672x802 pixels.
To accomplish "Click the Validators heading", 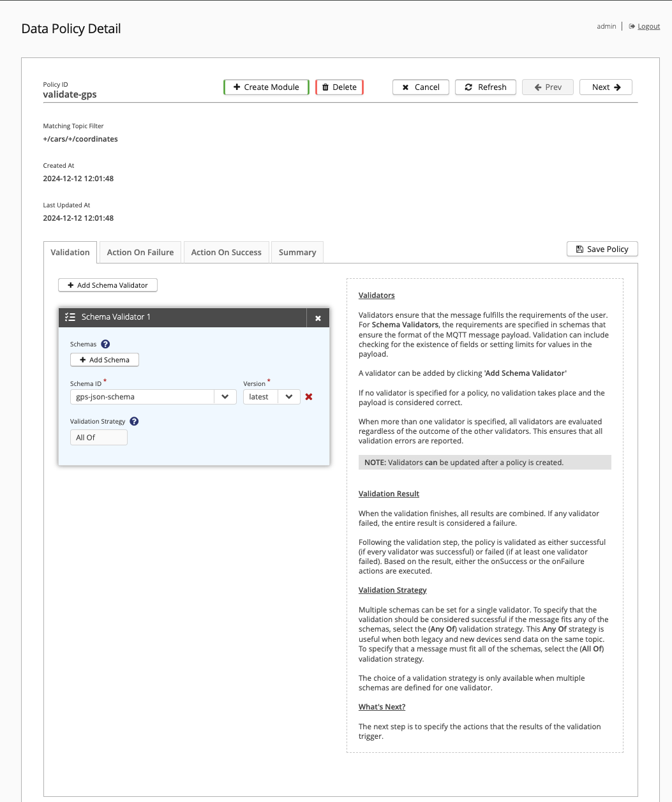I will [377, 295].
